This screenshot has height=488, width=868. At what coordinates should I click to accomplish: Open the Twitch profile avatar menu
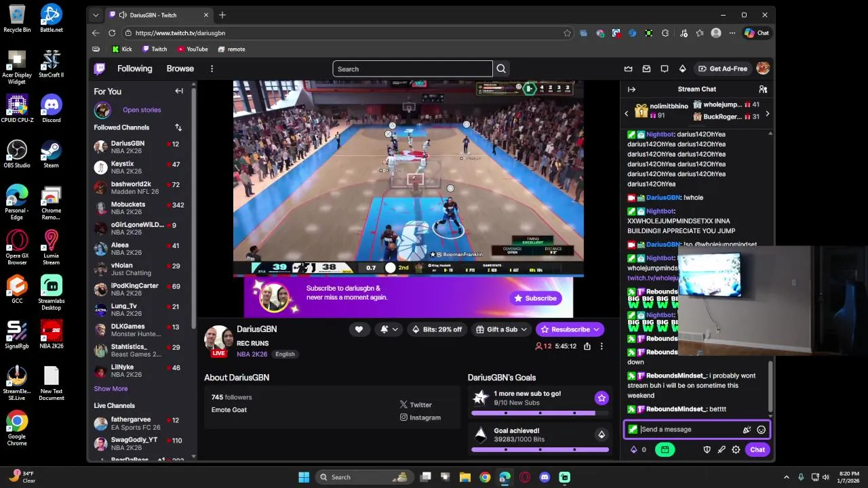click(x=763, y=68)
